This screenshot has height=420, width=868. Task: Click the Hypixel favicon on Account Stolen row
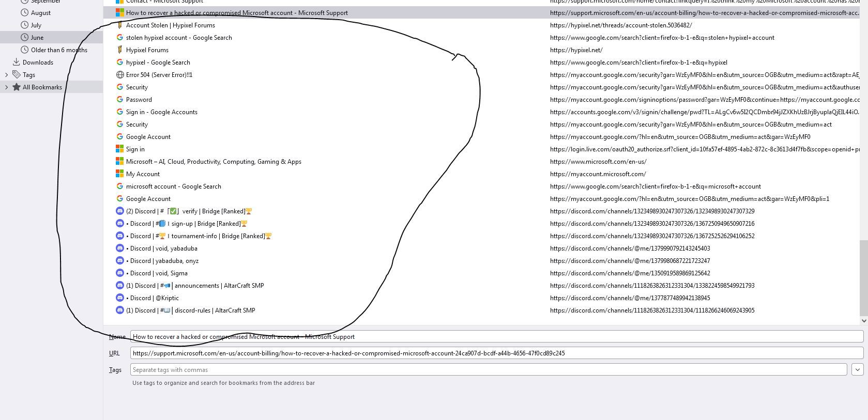[120, 25]
